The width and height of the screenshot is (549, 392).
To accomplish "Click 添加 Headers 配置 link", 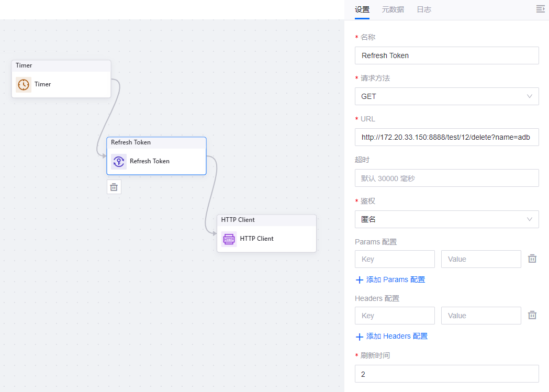I will 397,336.
